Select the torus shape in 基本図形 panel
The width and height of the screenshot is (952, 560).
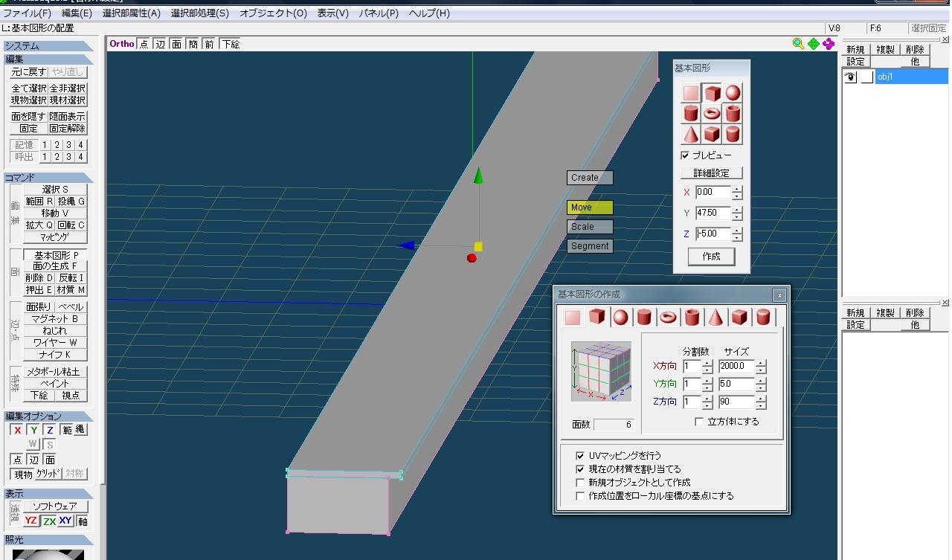(x=713, y=114)
